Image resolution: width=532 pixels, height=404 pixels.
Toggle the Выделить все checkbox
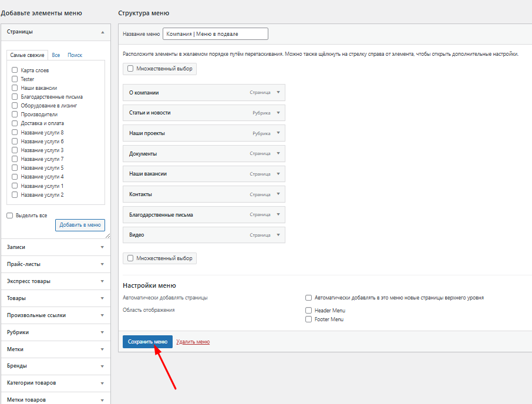[9, 216]
